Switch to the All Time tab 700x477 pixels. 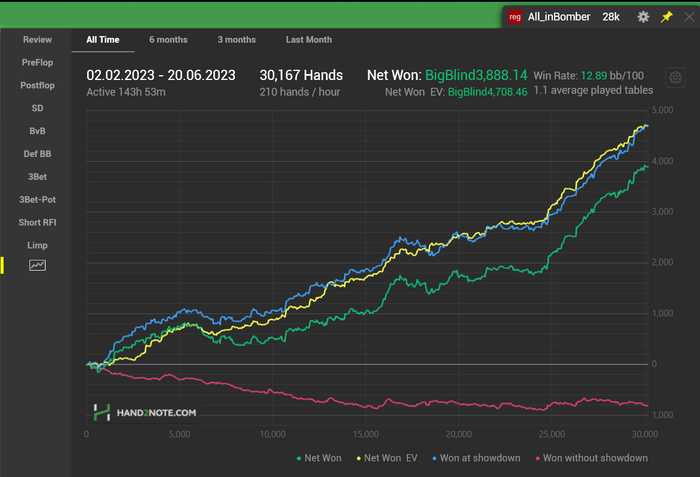(x=103, y=40)
